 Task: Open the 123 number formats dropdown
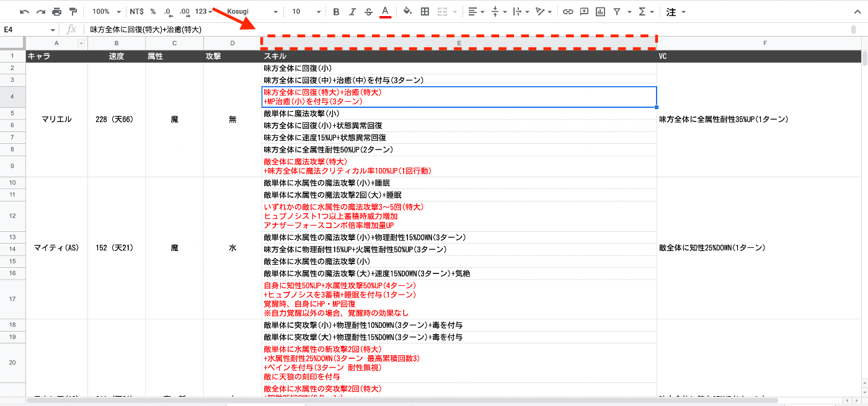point(203,12)
